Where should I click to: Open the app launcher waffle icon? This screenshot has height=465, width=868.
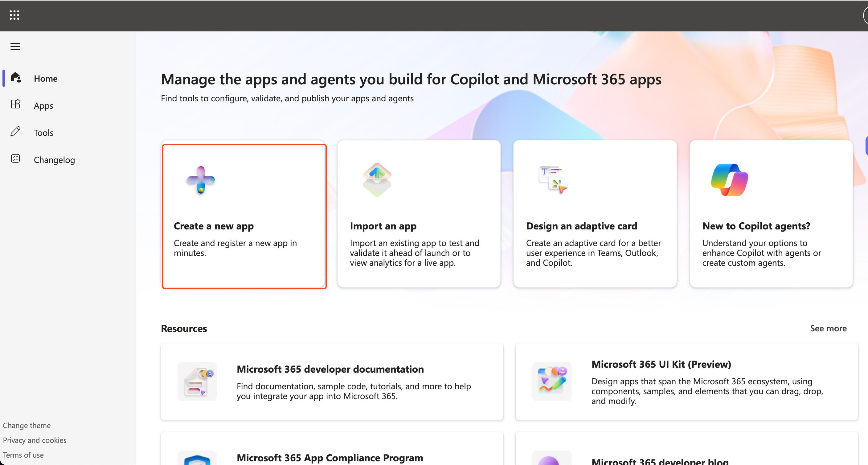14,15
